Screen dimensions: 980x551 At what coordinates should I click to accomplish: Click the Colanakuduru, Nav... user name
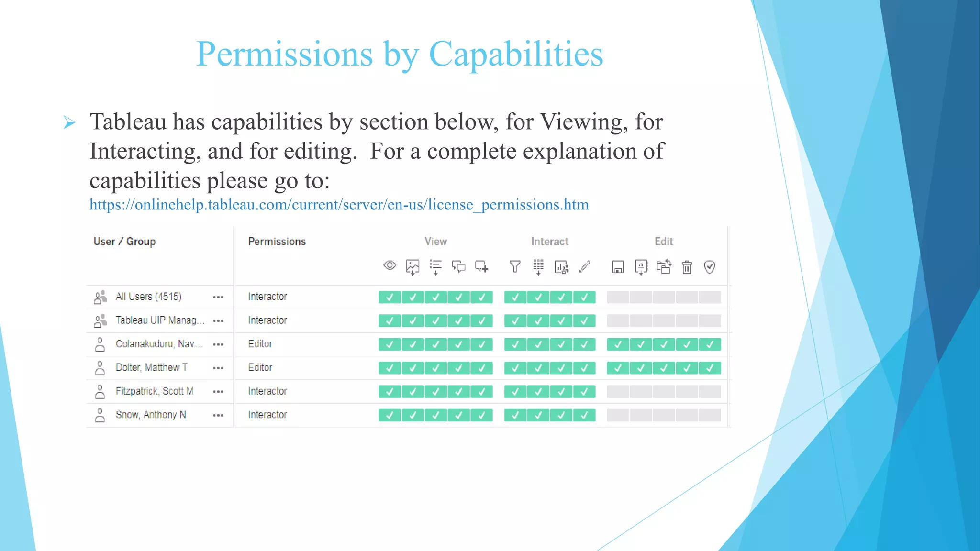pyautogui.click(x=159, y=344)
